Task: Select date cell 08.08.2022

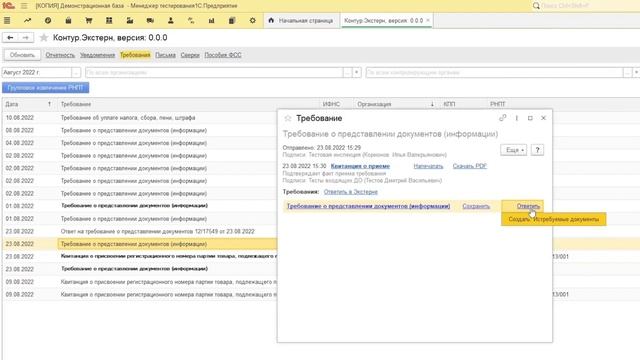Action: click(20, 130)
